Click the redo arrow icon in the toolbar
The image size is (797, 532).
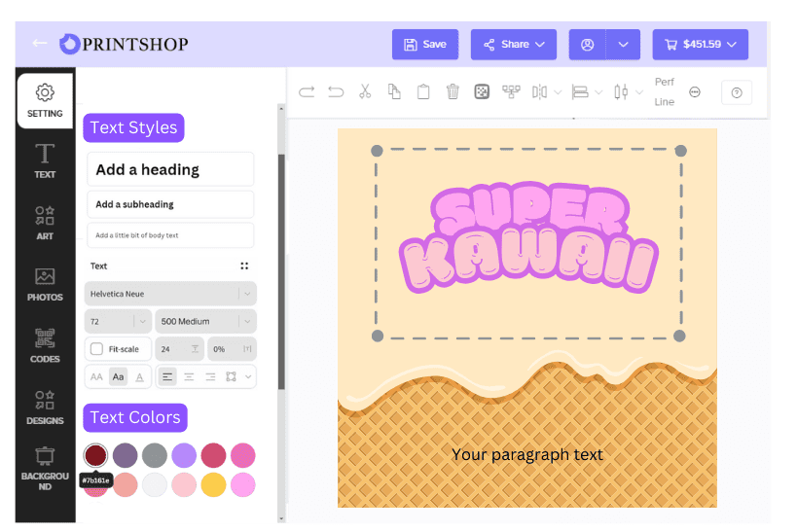pyautogui.click(x=307, y=92)
